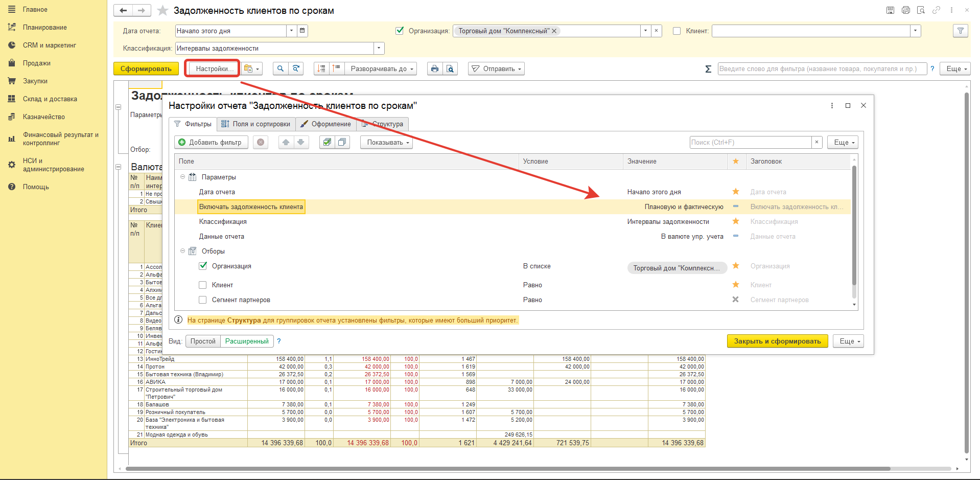The width and height of the screenshot is (980, 480).
Task: Open the Показывать dropdown in dialog
Action: tap(386, 142)
